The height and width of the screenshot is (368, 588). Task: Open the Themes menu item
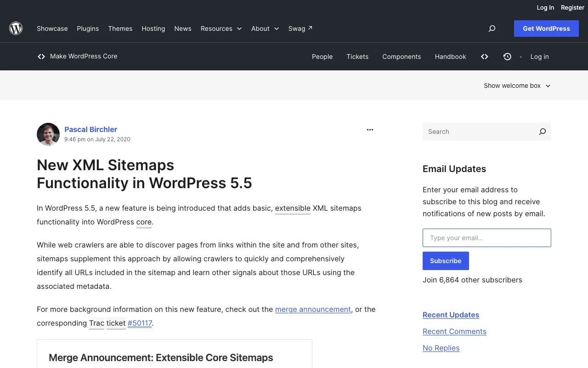(120, 29)
